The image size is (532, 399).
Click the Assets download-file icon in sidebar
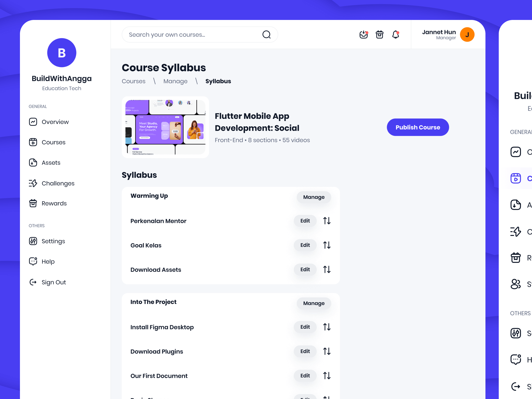tap(33, 162)
